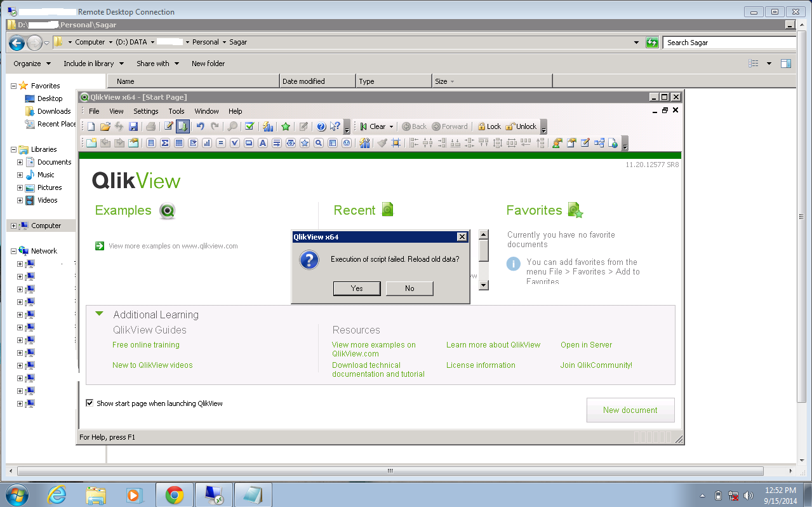Click the Save floppy disk icon
812x507 pixels.
(133, 126)
